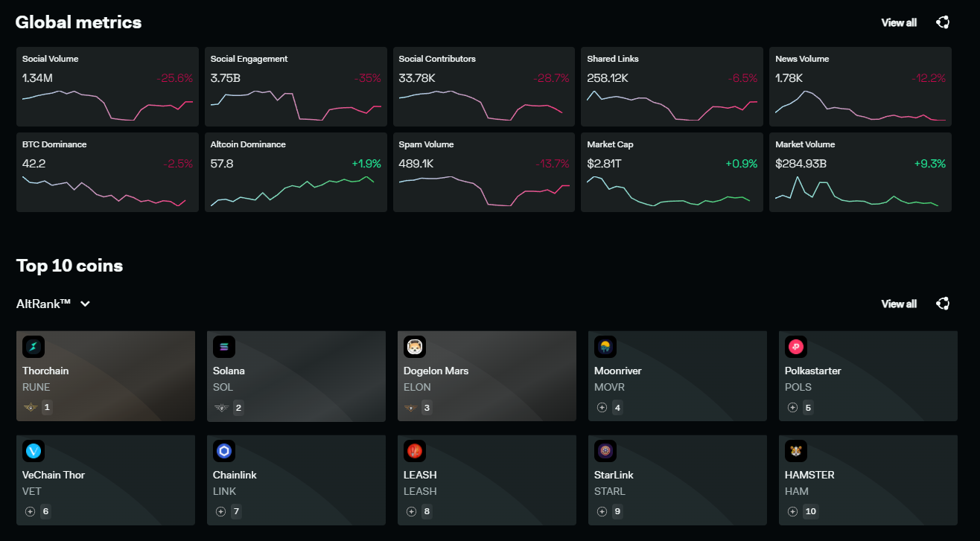Open the News Volume metric chart
The image size is (980, 541).
point(861,86)
